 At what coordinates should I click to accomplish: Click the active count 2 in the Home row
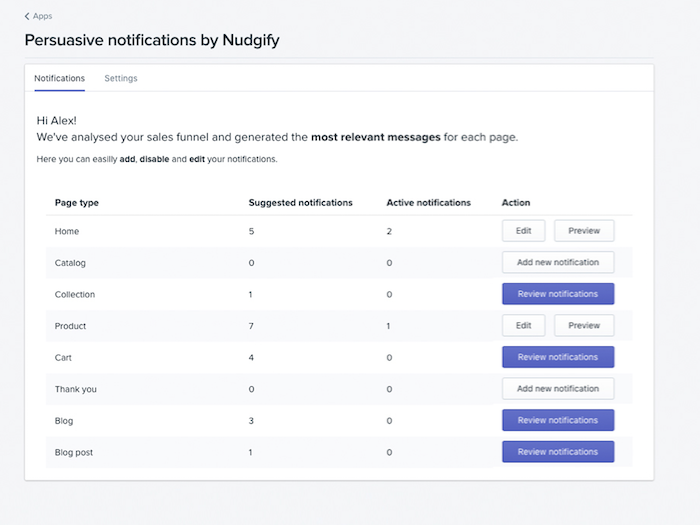coord(389,231)
